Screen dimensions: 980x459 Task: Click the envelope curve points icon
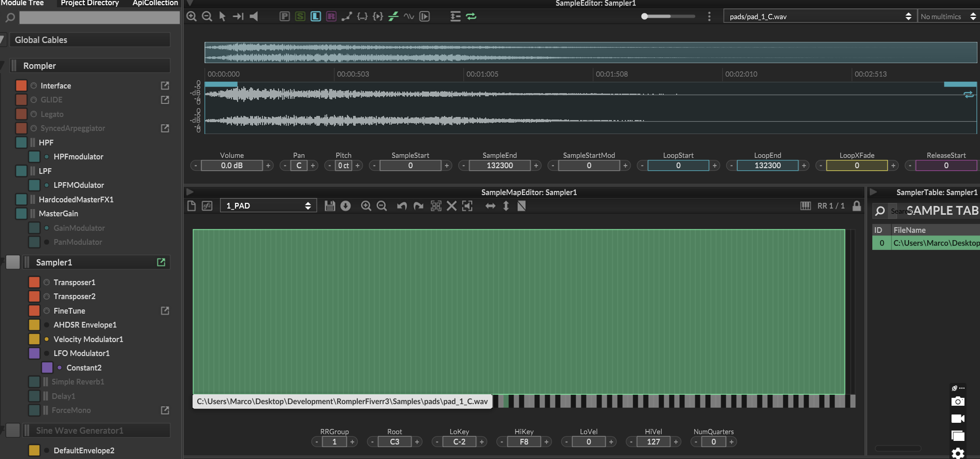point(346,17)
